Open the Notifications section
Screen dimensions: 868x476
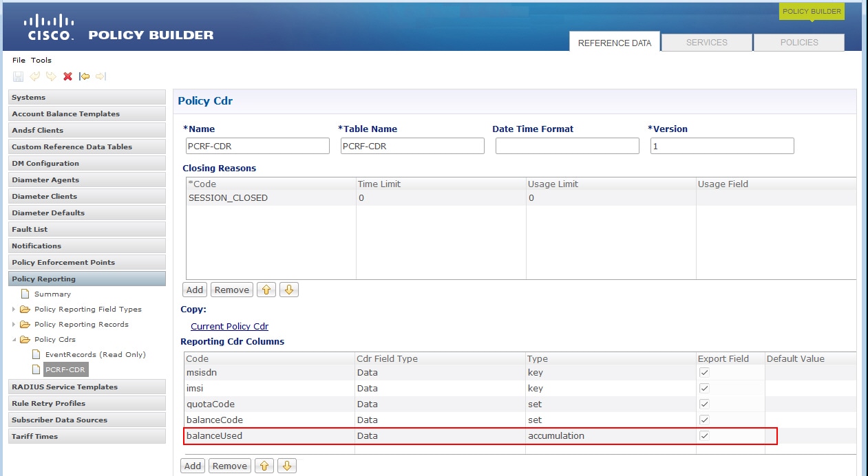(x=87, y=246)
